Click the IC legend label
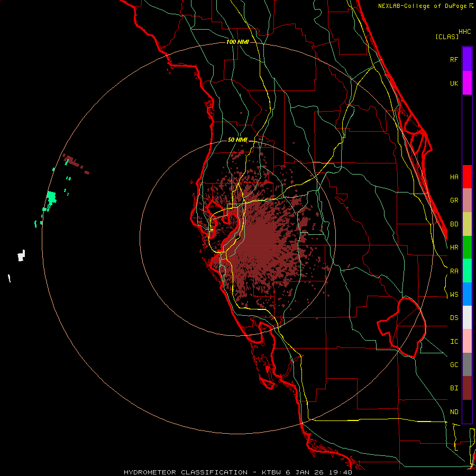476x476 pixels. pyautogui.click(x=454, y=342)
